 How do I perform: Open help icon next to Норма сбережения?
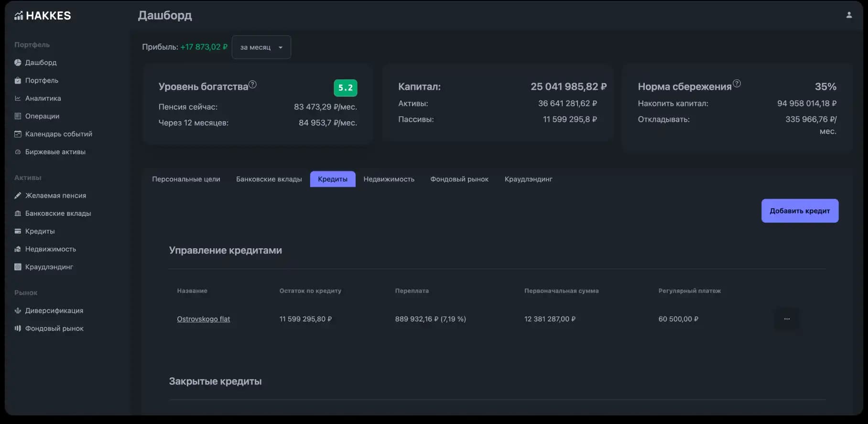[737, 84]
